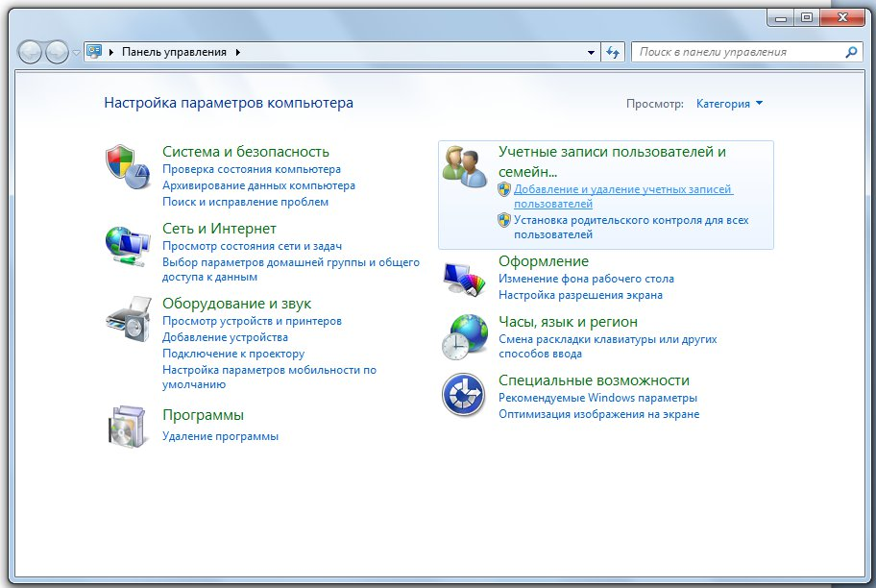The height and width of the screenshot is (588, 876).
Task: Click the Control Panel icon in address bar
Action: [94, 52]
